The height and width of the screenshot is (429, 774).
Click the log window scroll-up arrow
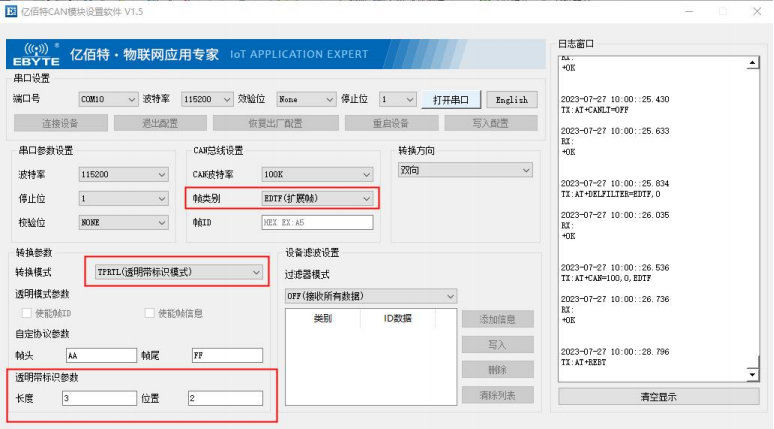753,65
